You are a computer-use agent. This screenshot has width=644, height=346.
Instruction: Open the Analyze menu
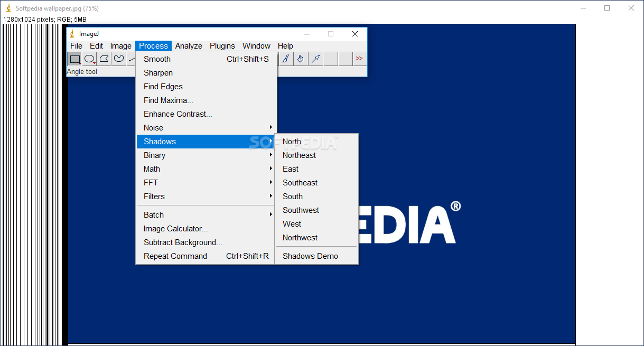point(189,46)
